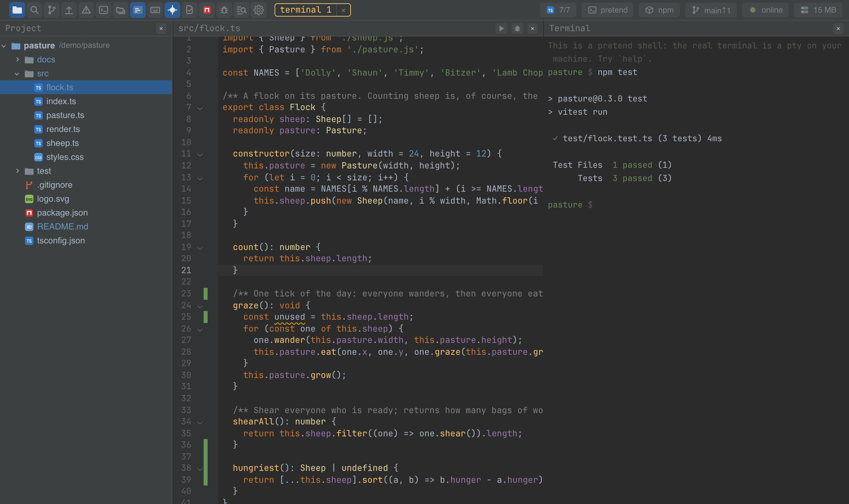The width and height of the screenshot is (849, 504).
Task: Click the list search toolbar icon
Action: pyautogui.click(x=241, y=10)
